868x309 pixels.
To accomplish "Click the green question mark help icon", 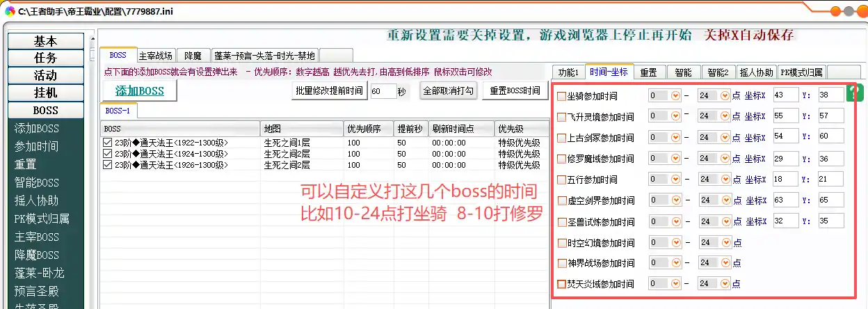I will pos(854,94).
